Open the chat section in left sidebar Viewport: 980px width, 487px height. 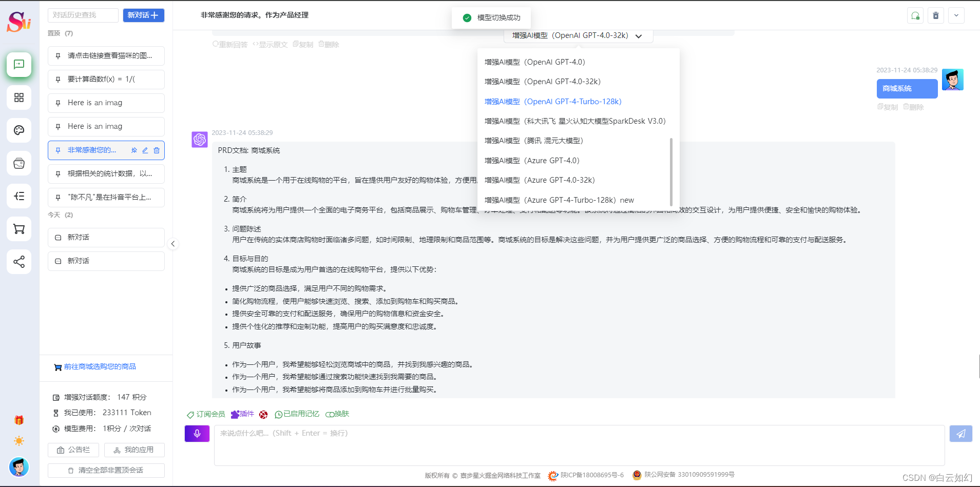[x=19, y=65]
